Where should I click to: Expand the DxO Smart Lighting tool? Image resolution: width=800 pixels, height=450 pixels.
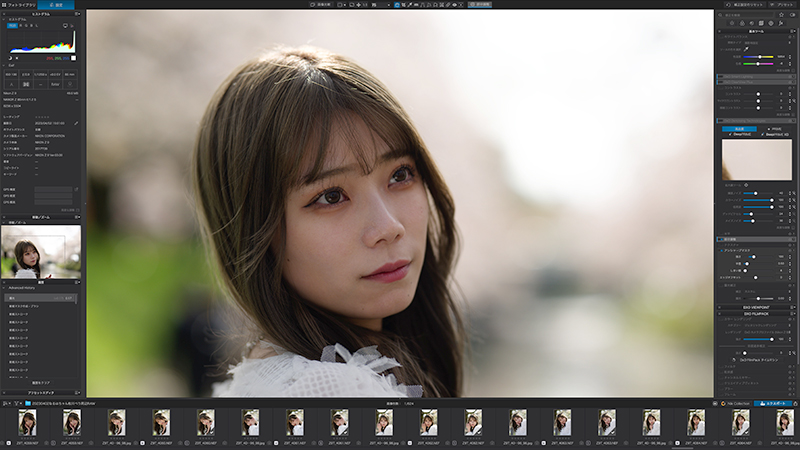[x=756, y=77]
